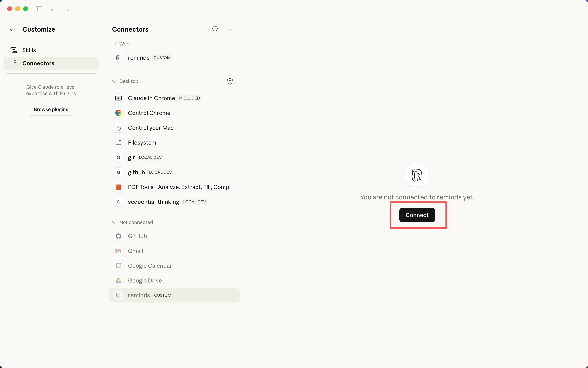Viewport: 588px width, 368px height.
Task: Go back using the title bar arrow
Action: point(53,9)
